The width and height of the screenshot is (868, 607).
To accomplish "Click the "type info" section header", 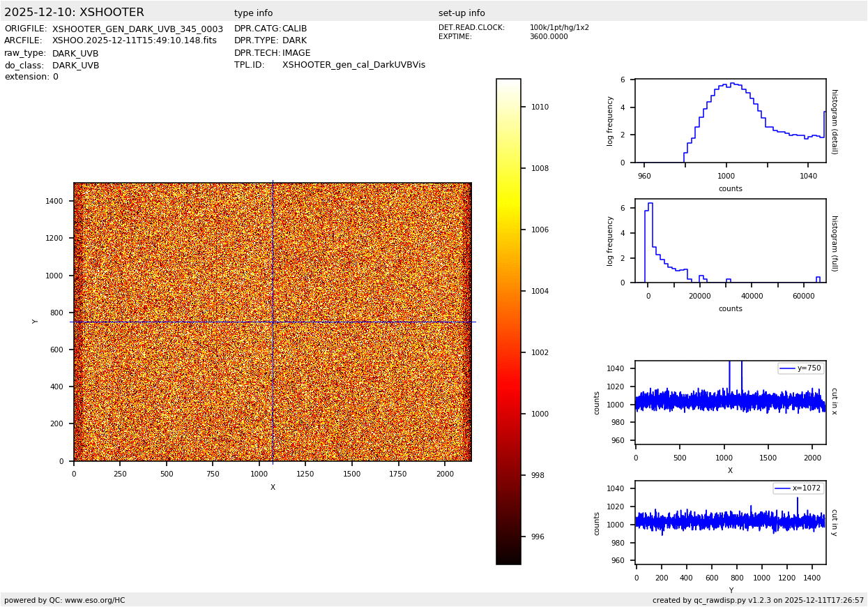I will 253,13.
